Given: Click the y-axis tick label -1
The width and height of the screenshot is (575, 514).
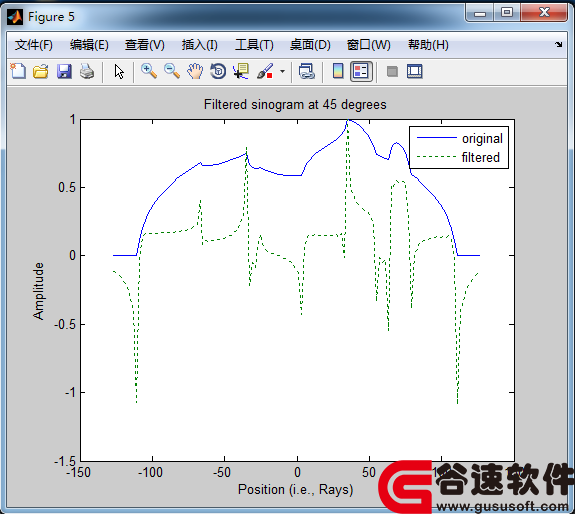Looking at the screenshot, I should [x=70, y=393].
